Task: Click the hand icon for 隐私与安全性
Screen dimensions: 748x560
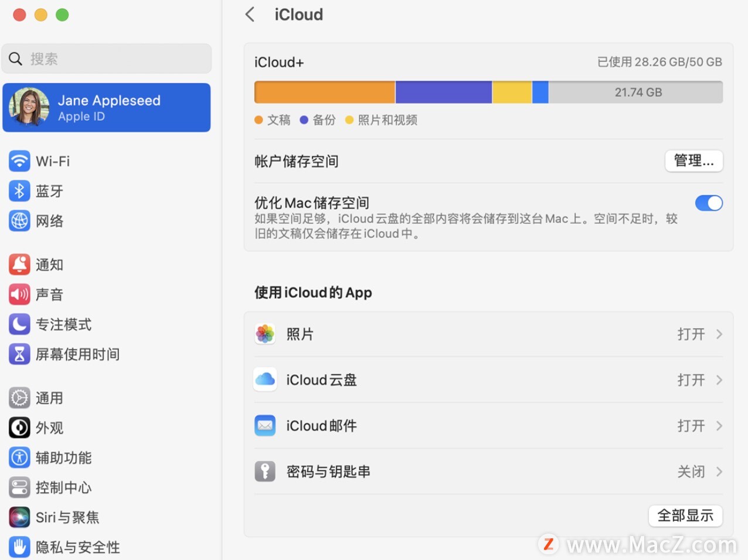Action: tap(19, 547)
